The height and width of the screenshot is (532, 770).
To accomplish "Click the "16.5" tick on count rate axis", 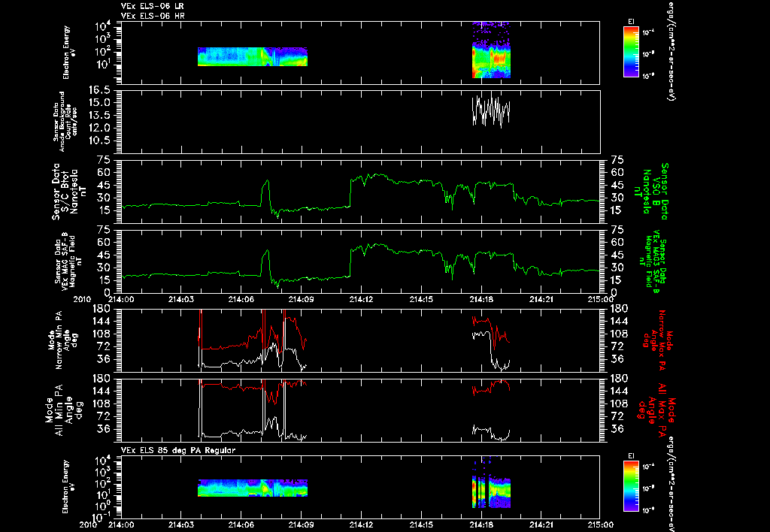I will click(x=100, y=90).
